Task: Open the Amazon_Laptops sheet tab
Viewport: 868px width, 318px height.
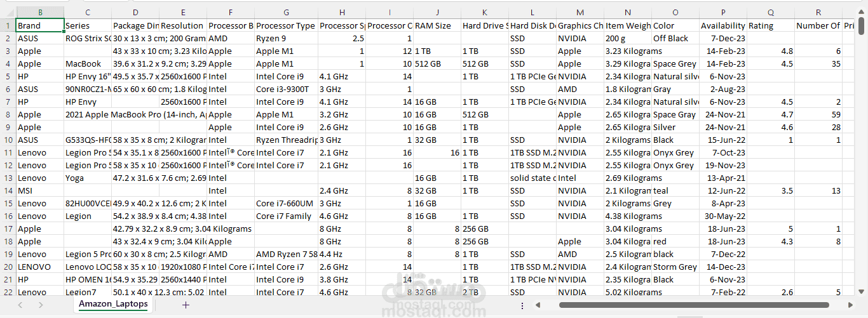Action: 113,304
